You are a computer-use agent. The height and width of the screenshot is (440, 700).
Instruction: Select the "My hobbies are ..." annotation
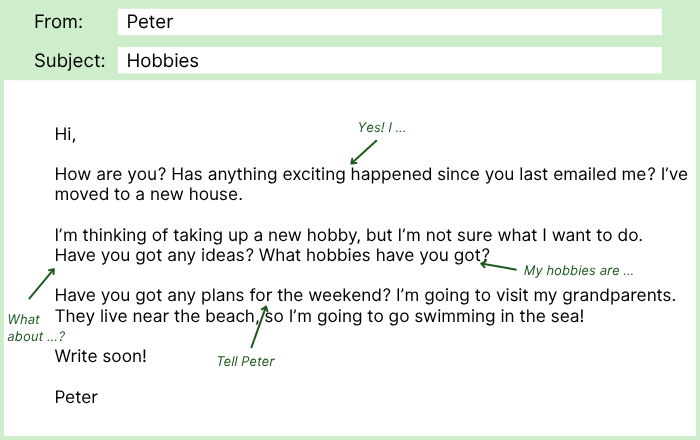click(579, 271)
